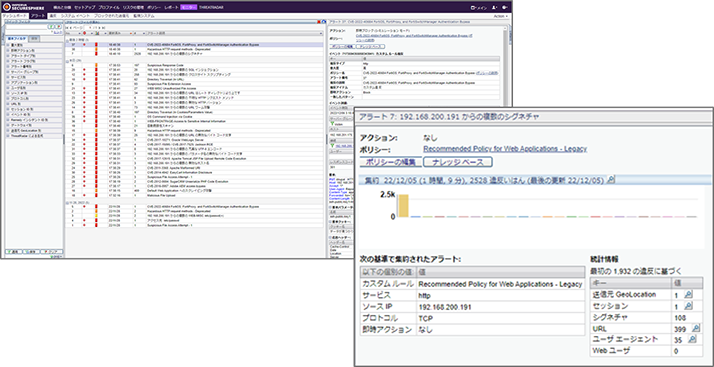Open Recommended Policy for Web Applications - Legacy link

(x=505, y=148)
